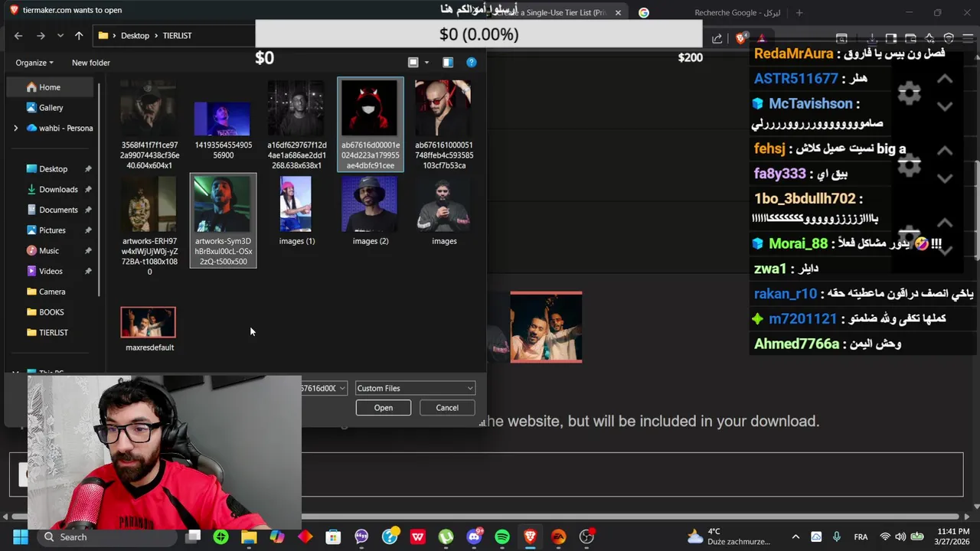Expand the wahbi - Persona node

pos(15,128)
